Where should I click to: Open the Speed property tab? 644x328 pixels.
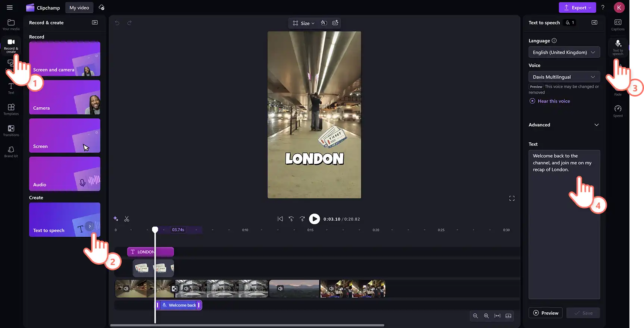(x=618, y=111)
